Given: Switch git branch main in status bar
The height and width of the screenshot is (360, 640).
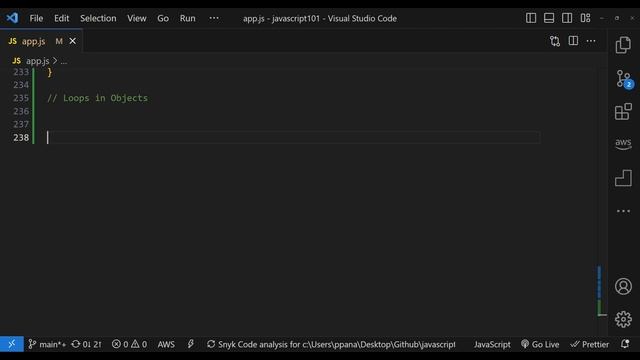Looking at the screenshot, I should click(x=47, y=344).
